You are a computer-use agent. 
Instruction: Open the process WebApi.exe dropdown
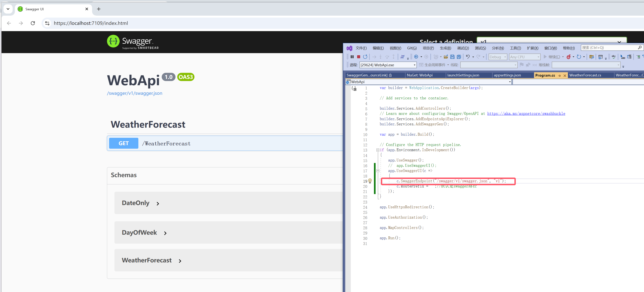pos(414,65)
